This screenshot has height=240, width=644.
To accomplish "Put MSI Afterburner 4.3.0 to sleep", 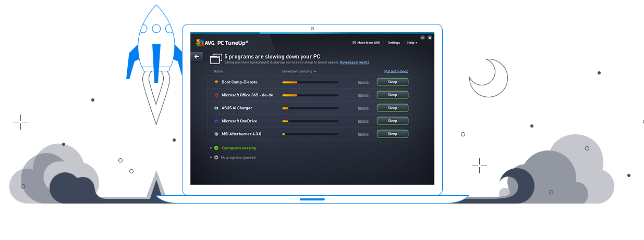I will (x=393, y=134).
